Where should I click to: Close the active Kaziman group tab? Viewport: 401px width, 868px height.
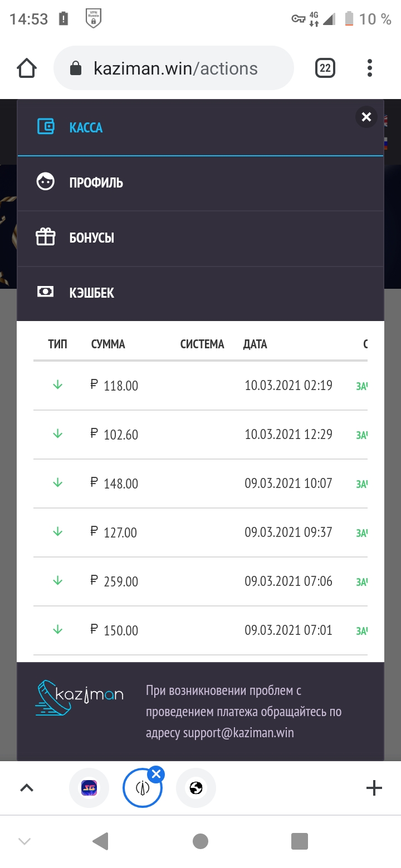pyautogui.click(x=157, y=774)
